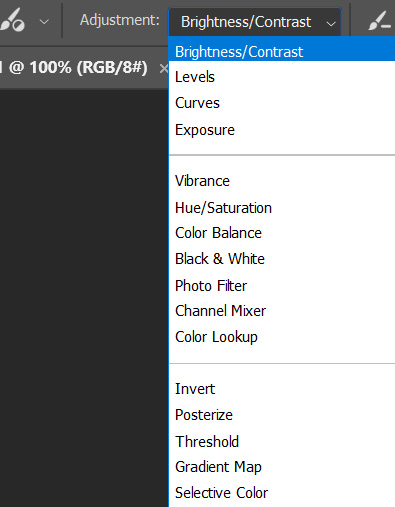Choose the Invert adjustment
395x507 pixels.
(282, 389)
